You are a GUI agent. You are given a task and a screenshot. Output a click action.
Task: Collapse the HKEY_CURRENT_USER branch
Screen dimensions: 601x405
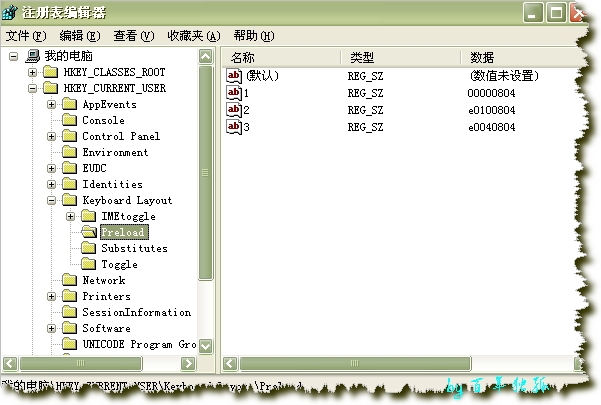click(x=33, y=88)
